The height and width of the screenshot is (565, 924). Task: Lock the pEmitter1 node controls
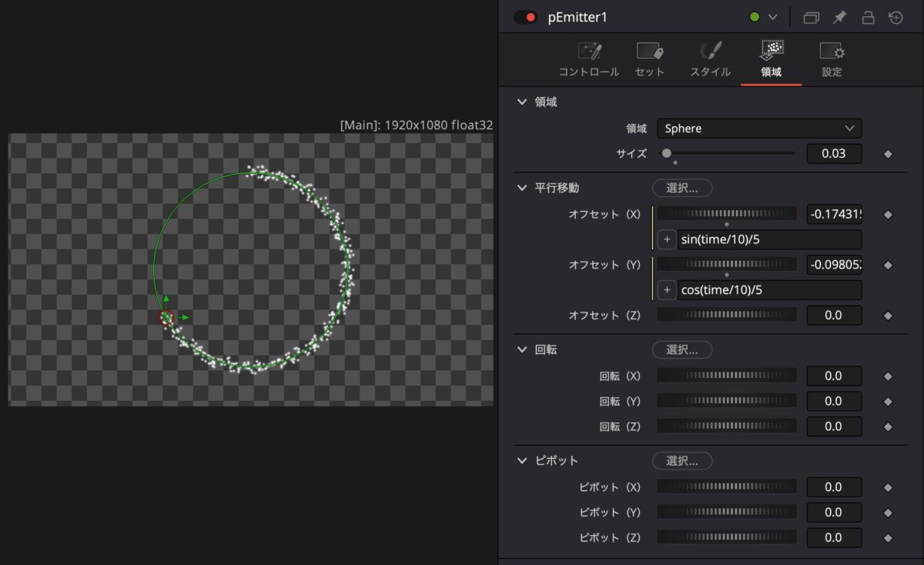pos(868,17)
